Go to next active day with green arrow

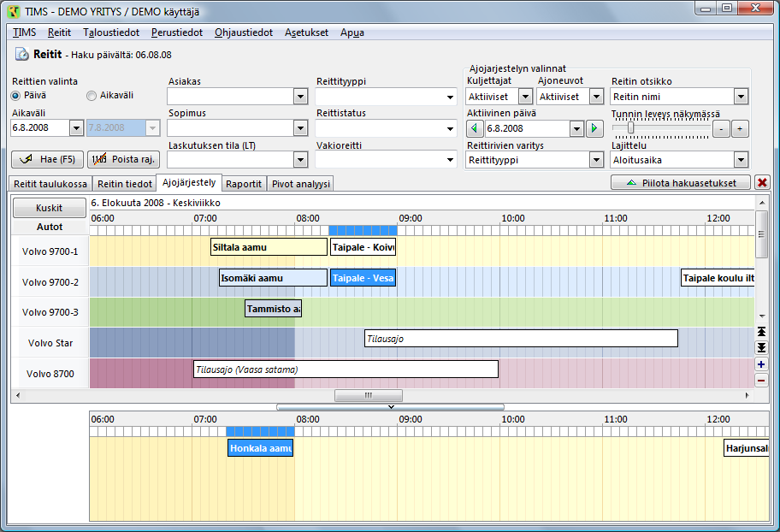pyautogui.click(x=594, y=128)
